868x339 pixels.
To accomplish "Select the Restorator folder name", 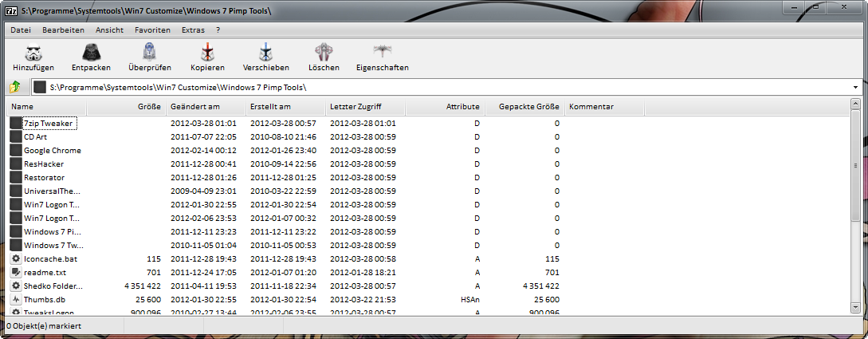I will tap(45, 178).
